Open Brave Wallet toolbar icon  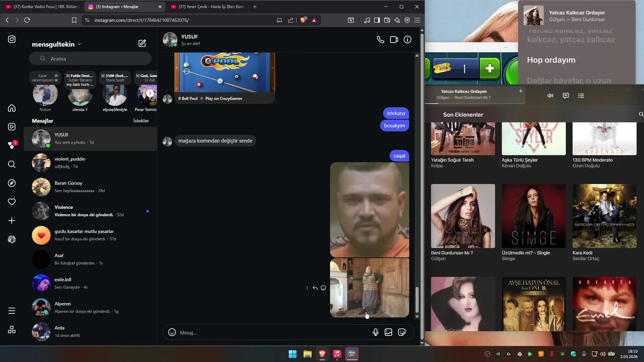pos(387,20)
